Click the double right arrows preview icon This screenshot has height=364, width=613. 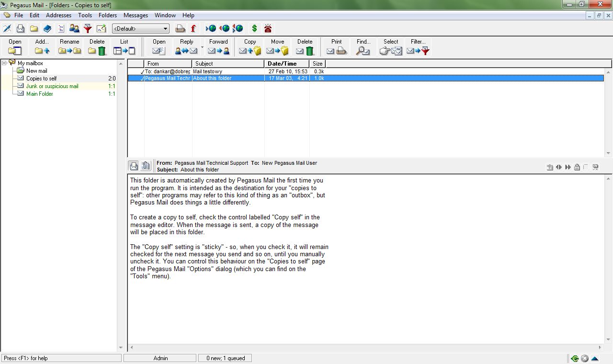(568, 167)
